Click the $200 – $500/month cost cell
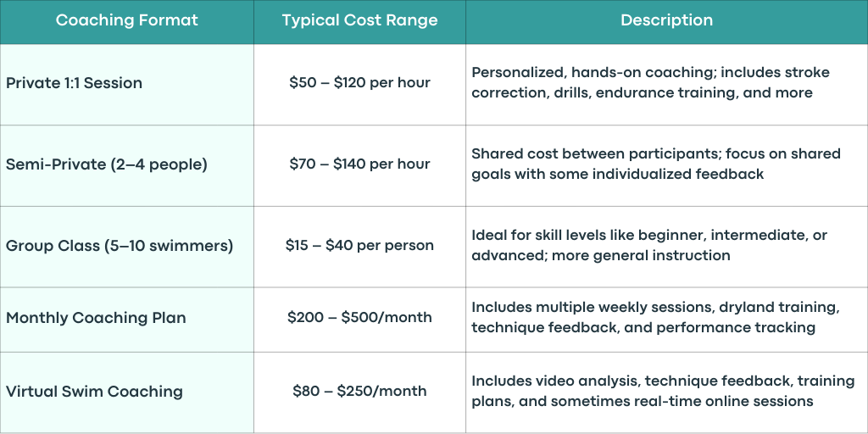The height and width of the screenshot is (434, 868). point(359,320)
